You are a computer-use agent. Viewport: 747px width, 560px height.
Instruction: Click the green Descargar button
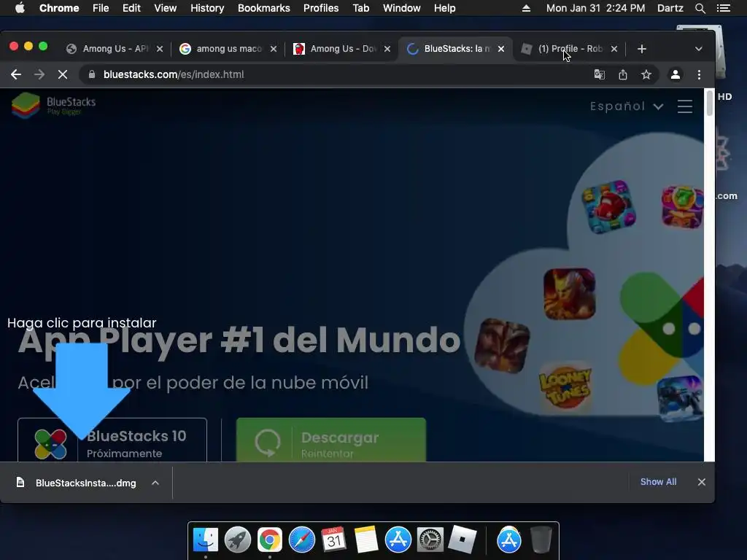(x=331, y=440)
